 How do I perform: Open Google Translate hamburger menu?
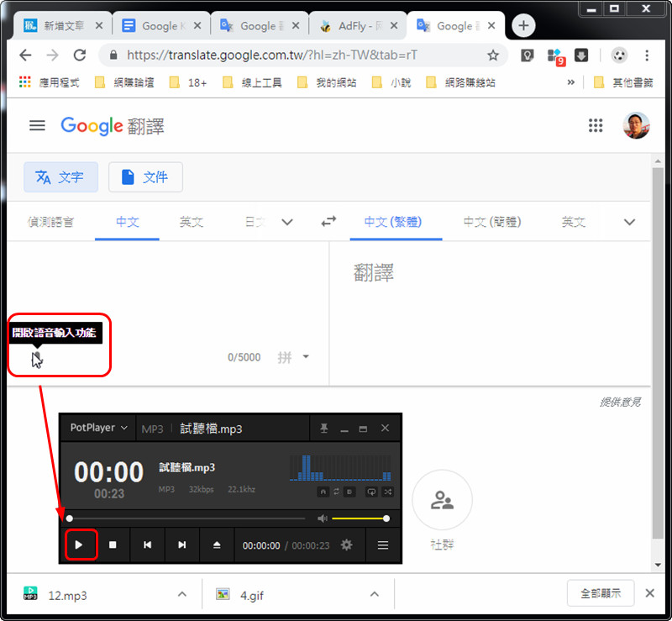coord(37,126)
